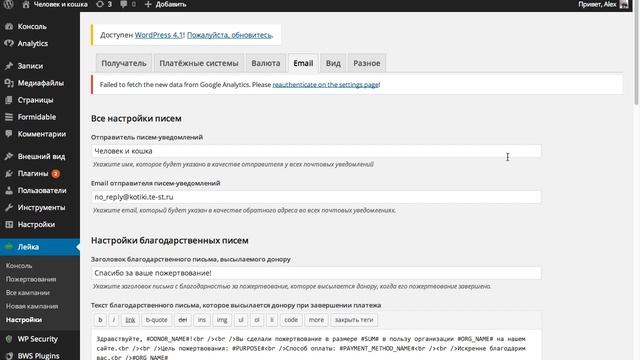Click the li quicktag button
Screen dimensions: 640x360
pos(272,320)
